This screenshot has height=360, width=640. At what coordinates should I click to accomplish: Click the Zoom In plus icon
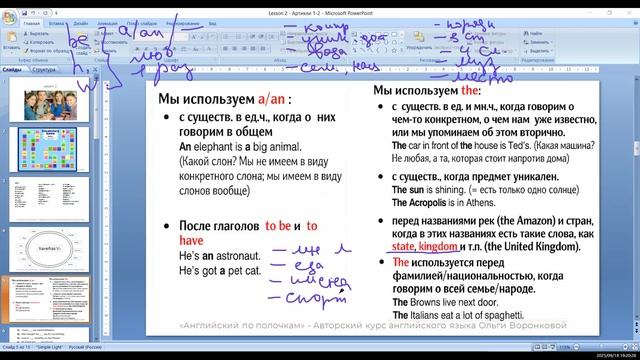625,347
